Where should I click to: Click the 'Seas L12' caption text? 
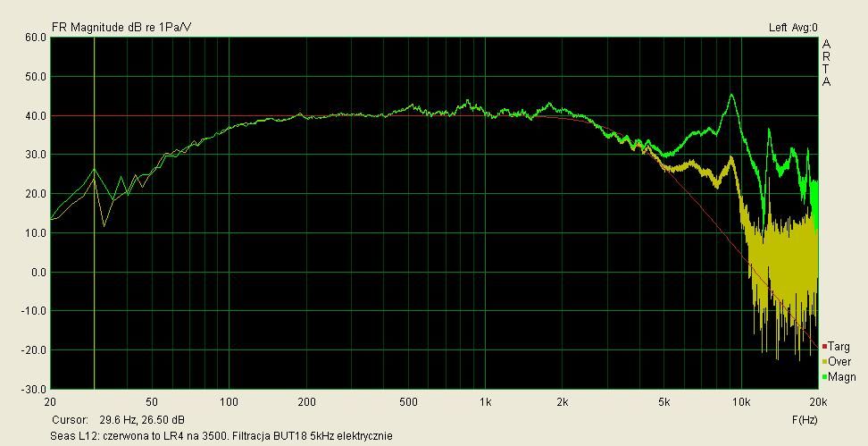(222, 436)
